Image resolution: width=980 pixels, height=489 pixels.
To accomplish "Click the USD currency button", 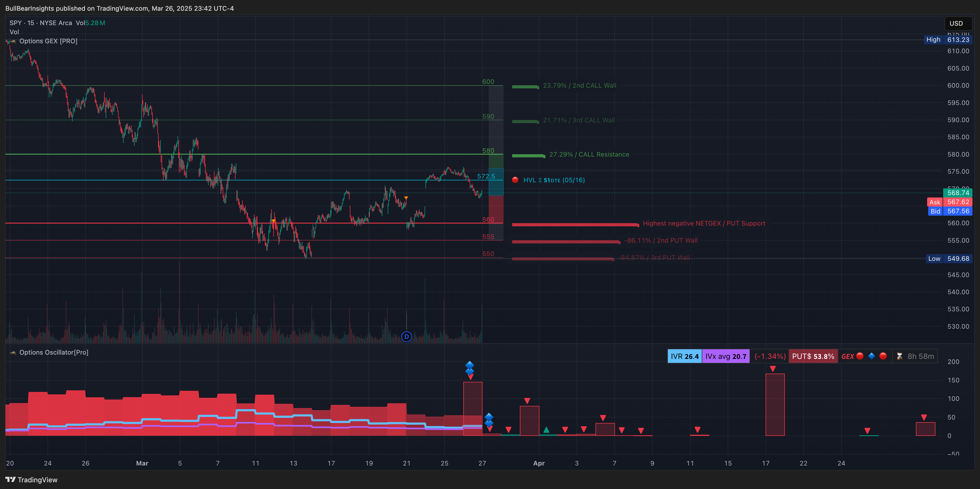I will 958,23.
